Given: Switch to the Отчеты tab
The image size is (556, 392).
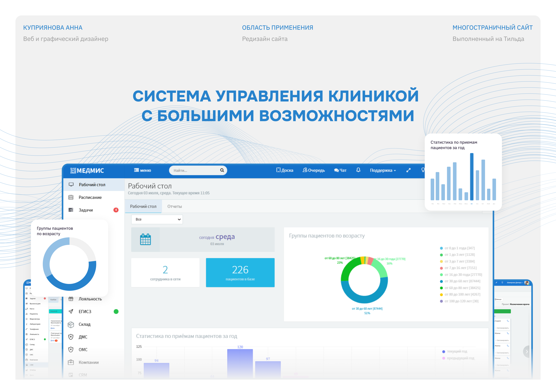Looking at the screenshot, I should pos(174,206).
